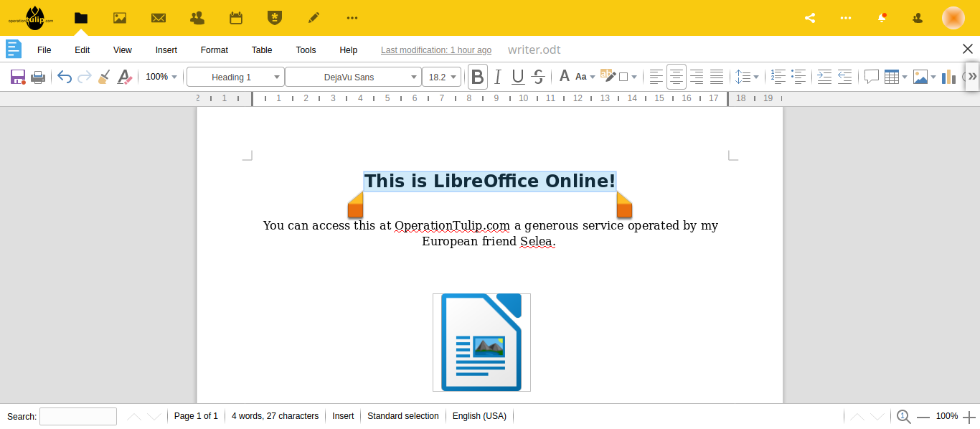980x429 pixels.
Task: Open the Tools menu
Action: pos(306,50)
